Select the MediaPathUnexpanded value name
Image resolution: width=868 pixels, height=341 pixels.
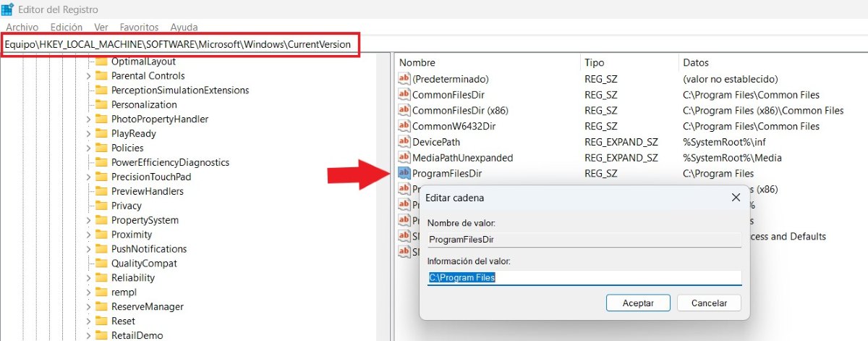463,158
